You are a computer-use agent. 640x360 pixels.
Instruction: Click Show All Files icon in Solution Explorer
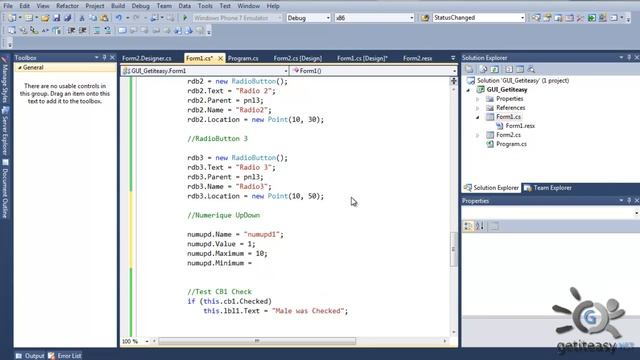[484, 69]
